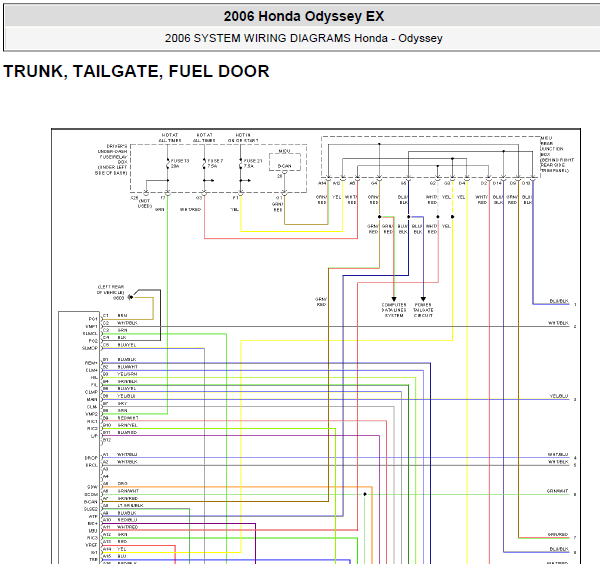Screen dimensions: 600x564
Task: Click the 'POWER TAILGATE CIRCUIT' label
Action: [423, 310]
